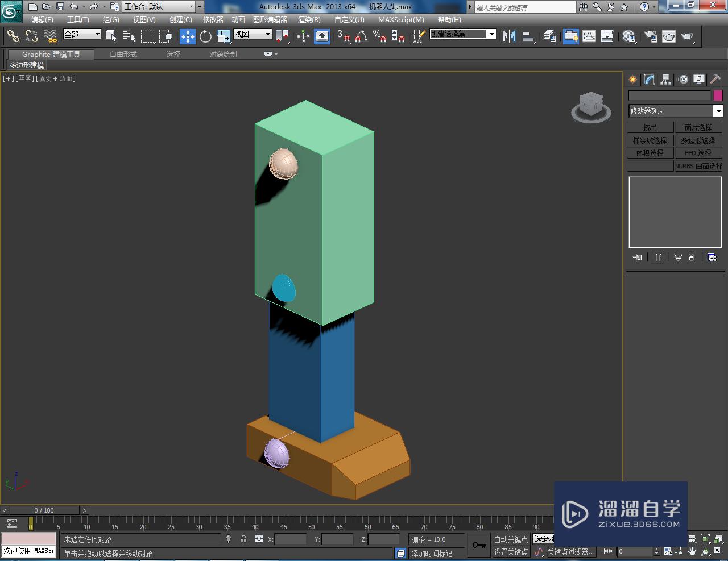Click the 挤出 modifier button

[x=650, y=127]
